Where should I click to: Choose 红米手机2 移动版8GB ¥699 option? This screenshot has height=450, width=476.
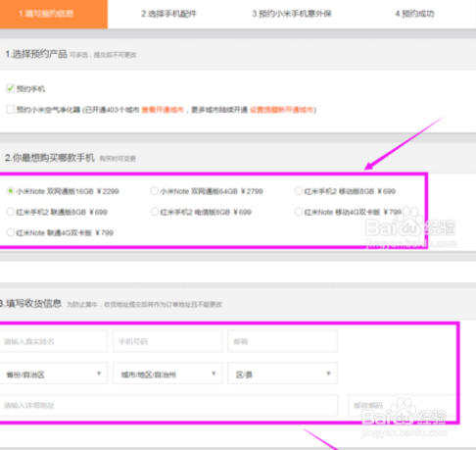(299, 191)
